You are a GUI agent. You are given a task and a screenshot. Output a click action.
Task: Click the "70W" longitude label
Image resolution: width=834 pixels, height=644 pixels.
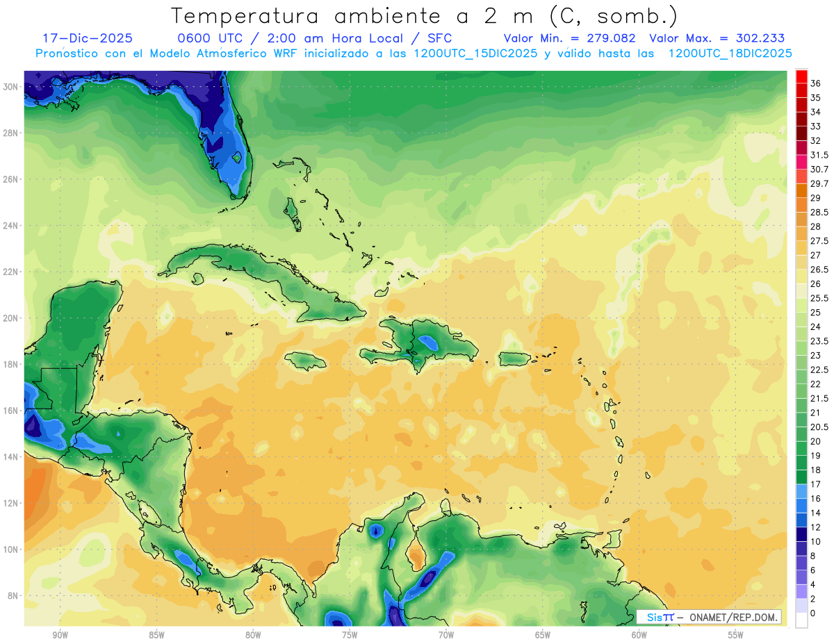click(446, 636)
